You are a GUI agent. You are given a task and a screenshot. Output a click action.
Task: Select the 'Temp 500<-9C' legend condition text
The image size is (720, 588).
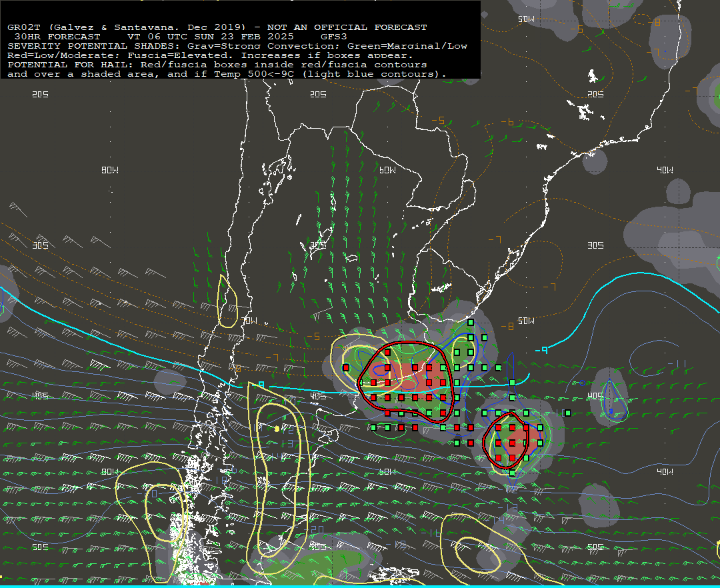tap(253, 74)
